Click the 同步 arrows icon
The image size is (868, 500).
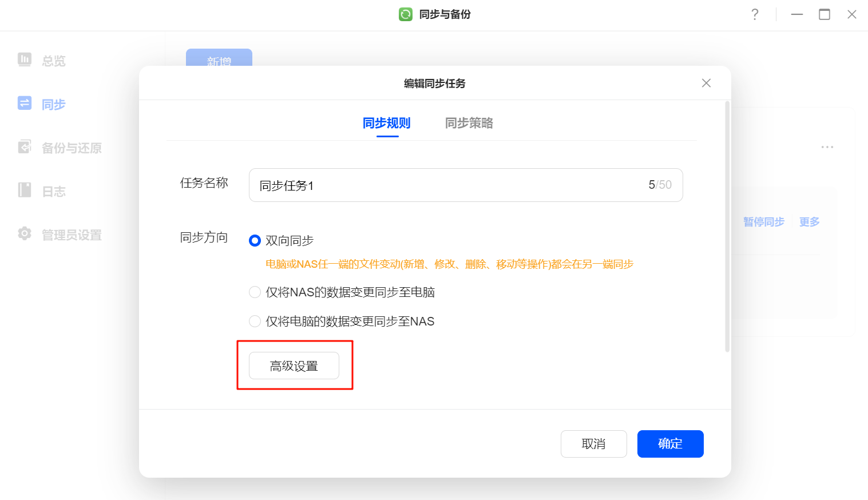click(25, 103)
